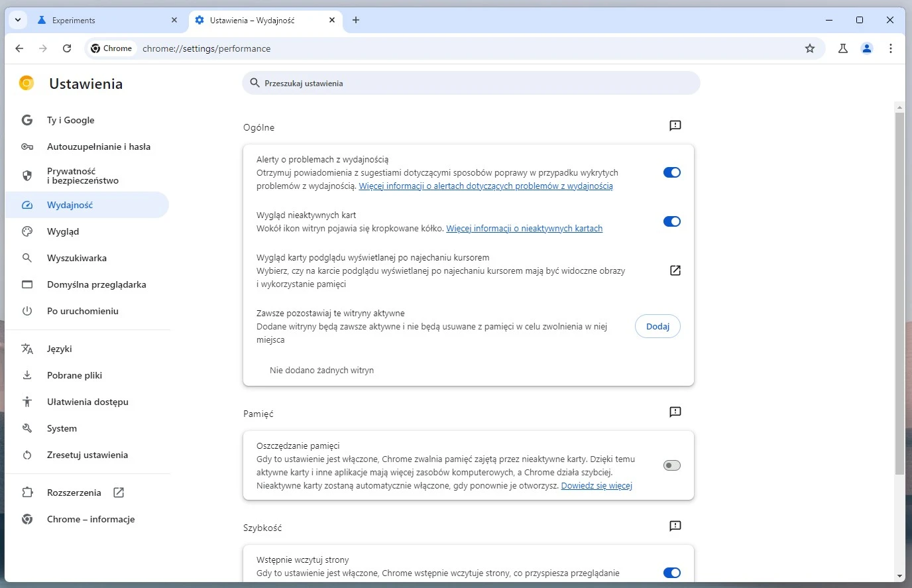Click the Chrome Labs flask icon
This screenshot has height=588, width=912.
click(842, 48)
